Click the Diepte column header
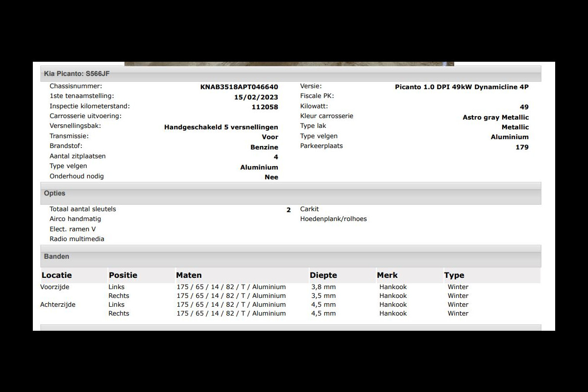 pyautogui.click(x=323, y=275)
